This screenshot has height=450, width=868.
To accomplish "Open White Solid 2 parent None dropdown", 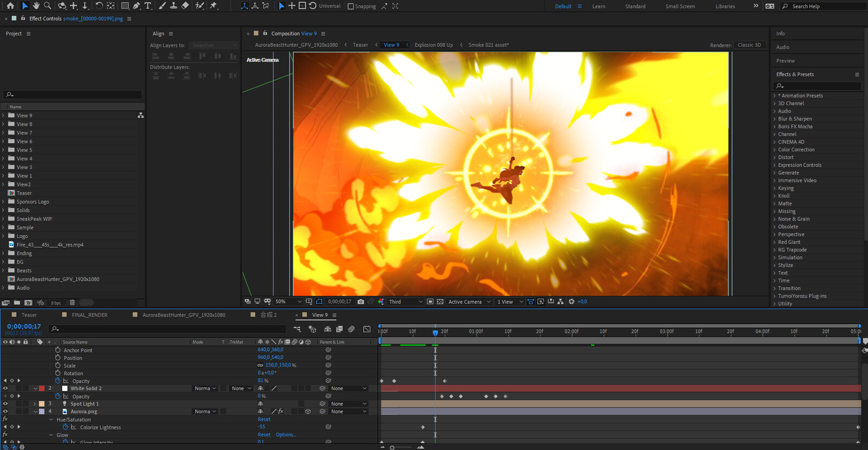I will pyautogui.click(x=349, y=388).
